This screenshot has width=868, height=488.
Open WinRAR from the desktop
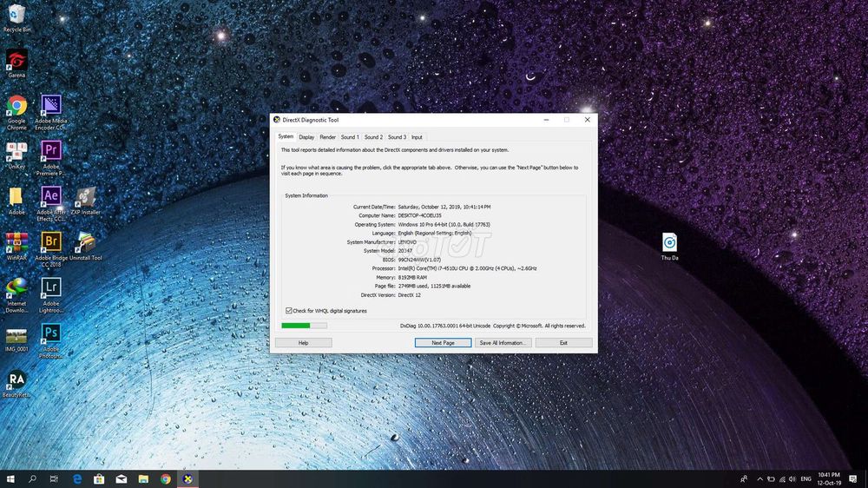click(16, 247)
